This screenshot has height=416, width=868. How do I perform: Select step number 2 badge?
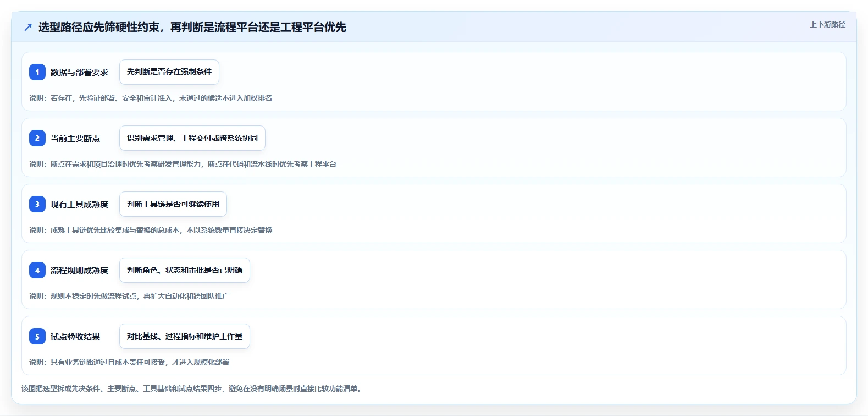click(37, 138)
